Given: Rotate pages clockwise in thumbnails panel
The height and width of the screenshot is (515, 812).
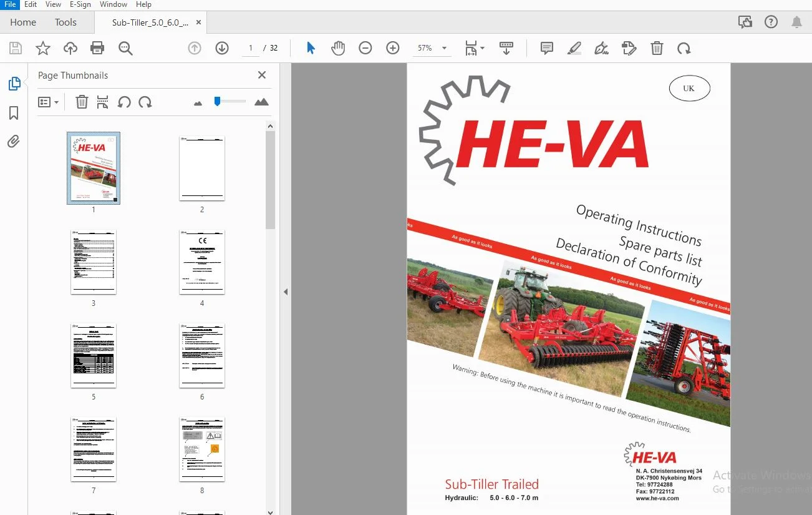Looking at the screenshot, I should click(145, 102).
